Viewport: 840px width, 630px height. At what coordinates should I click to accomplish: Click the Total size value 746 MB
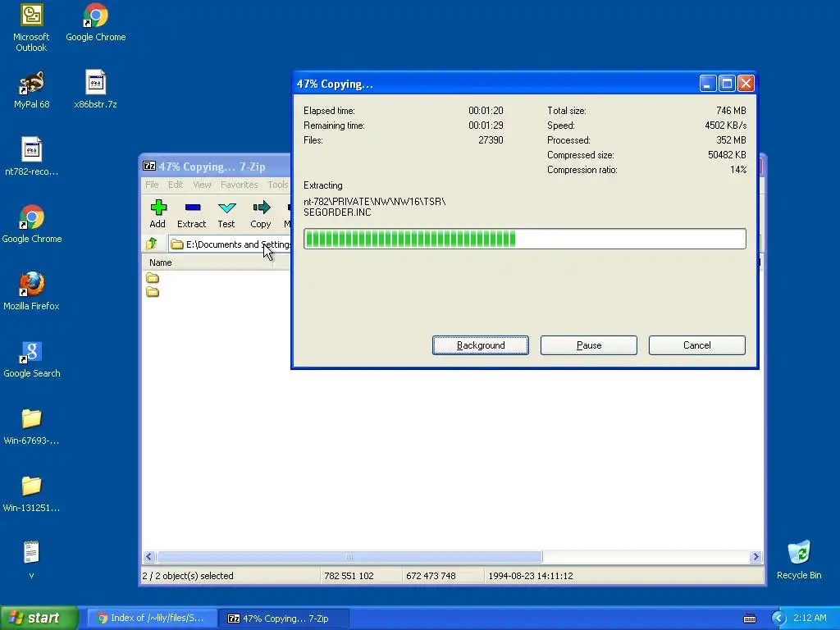pyautogui.click(x=731, y=111)
